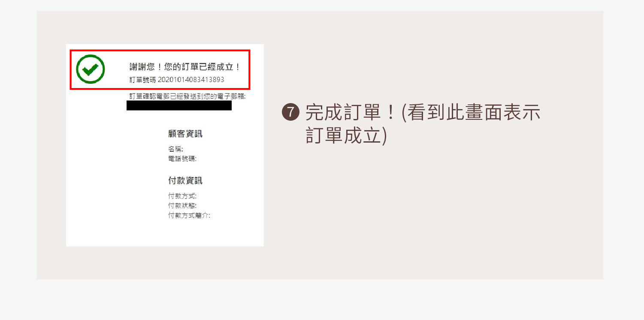Click the step 7 circled number icon
644x320 pixels.
(290, 113)
